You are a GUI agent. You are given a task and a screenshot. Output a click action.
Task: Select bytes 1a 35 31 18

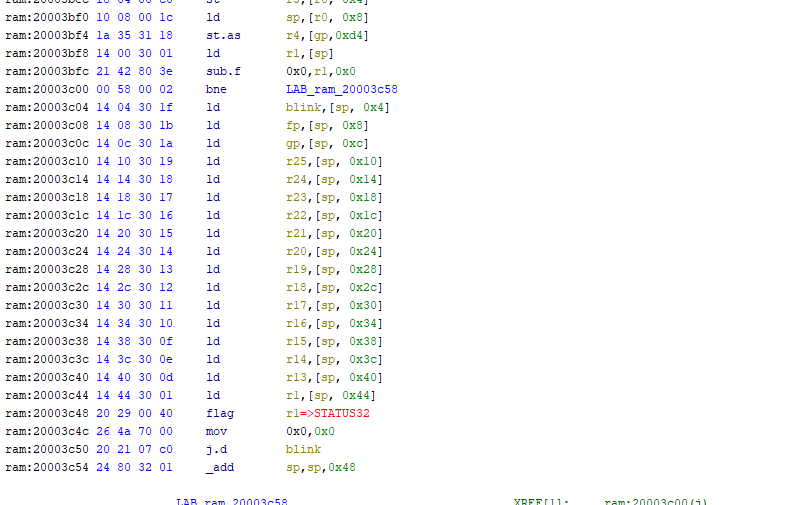point(134,36)
